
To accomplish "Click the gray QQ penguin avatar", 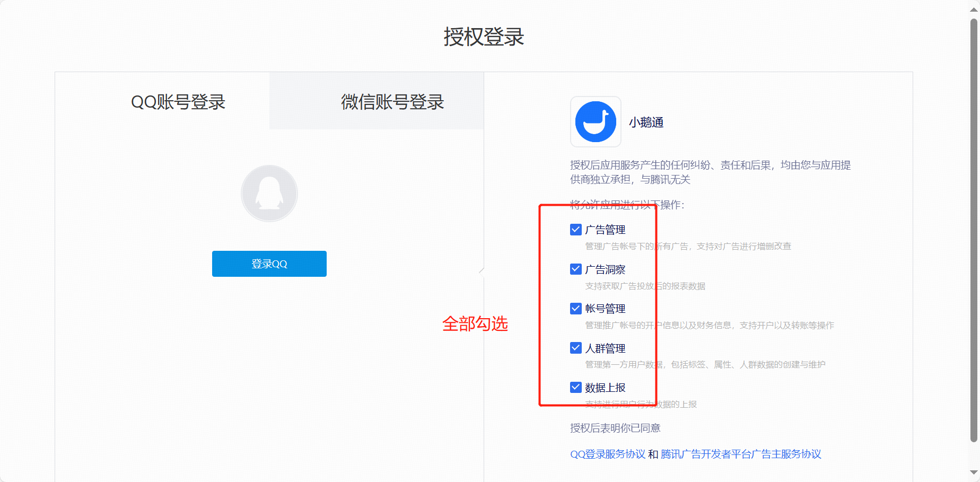I will tap(269, 193).
